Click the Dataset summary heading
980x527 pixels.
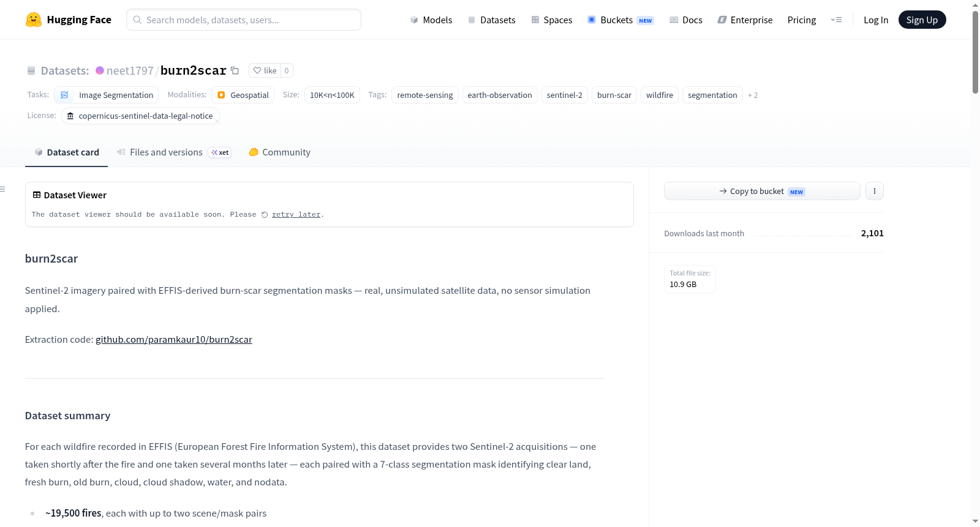68,416
